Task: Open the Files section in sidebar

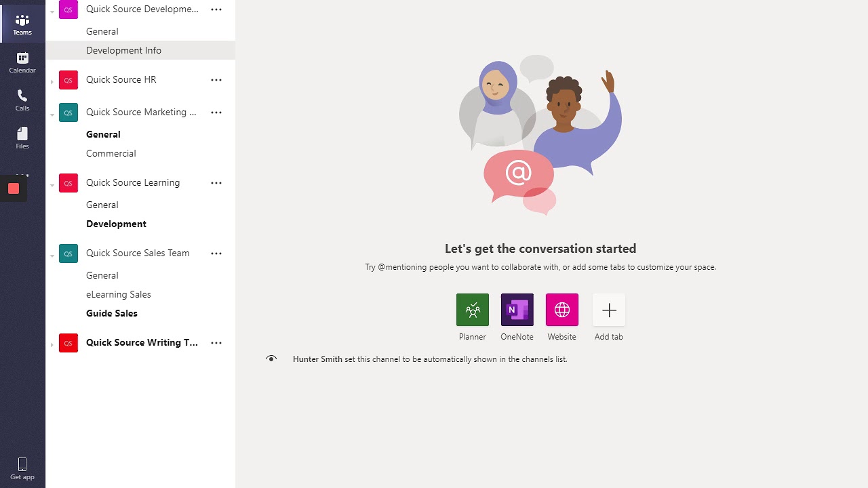Action: [22, 138]
